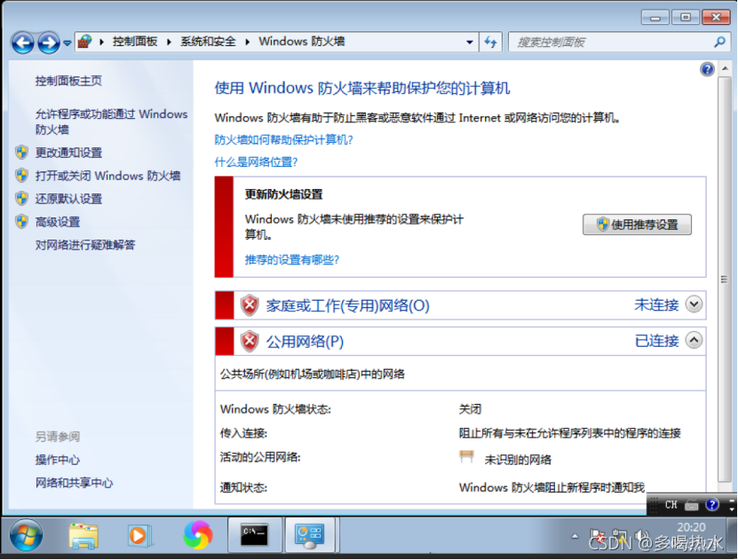Select 控制面板 in the address breadcrumb
This screenshot has height=560, width=738.
tap(135, 42)
